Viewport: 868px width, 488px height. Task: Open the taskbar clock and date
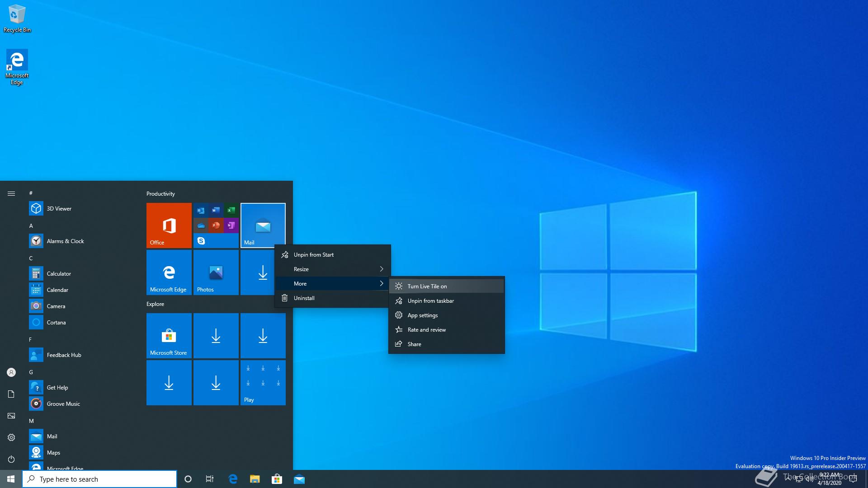coord(829,479)
